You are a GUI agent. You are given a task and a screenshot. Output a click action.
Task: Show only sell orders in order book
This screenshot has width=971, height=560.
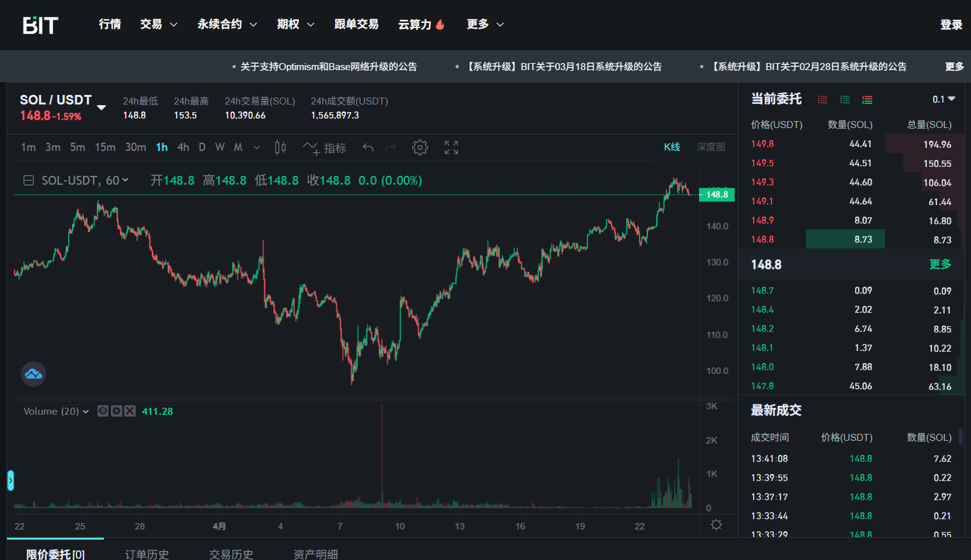[x=823, y=99]
